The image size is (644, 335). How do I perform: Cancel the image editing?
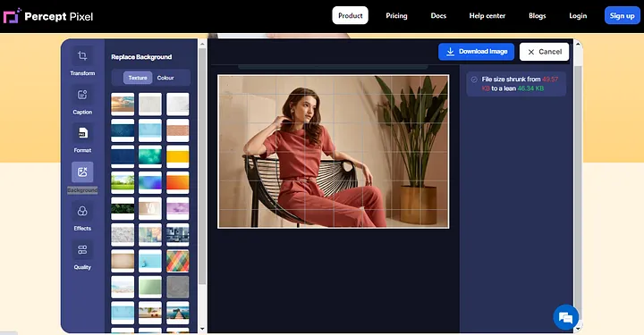coord(544,52)
